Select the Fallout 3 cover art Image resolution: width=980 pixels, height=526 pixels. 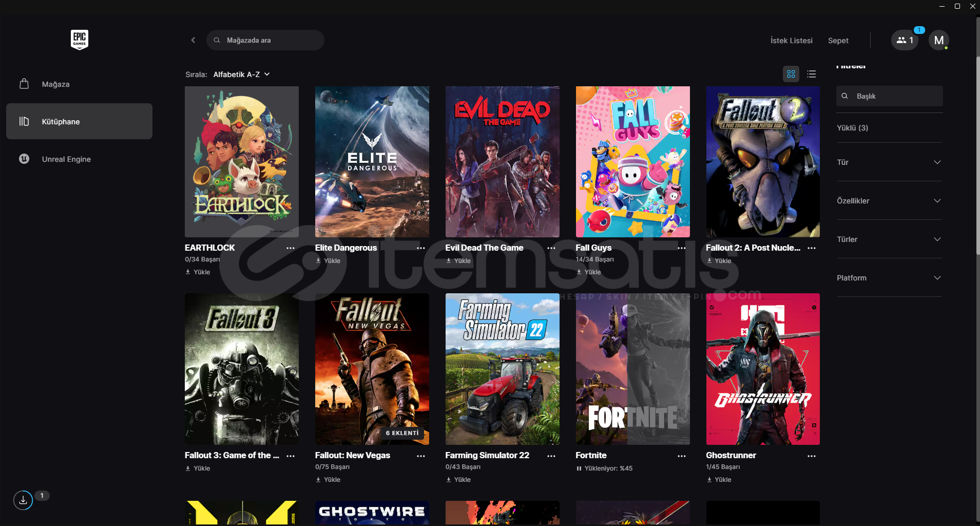(x=242, y=369)
